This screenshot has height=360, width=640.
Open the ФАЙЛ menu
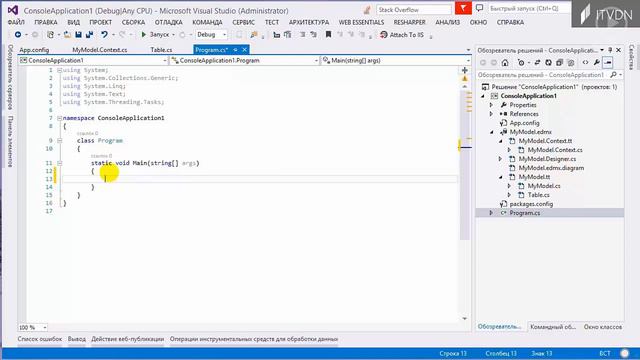[16, 22]
